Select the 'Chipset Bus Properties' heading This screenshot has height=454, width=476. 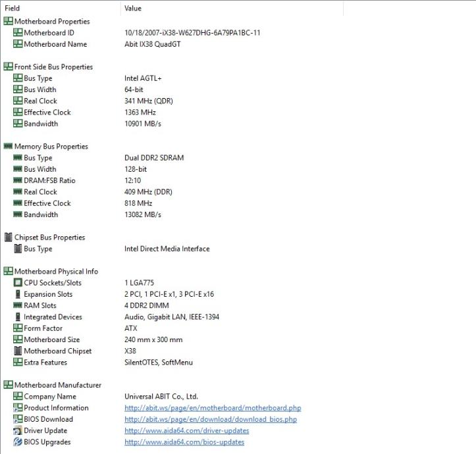49,238
